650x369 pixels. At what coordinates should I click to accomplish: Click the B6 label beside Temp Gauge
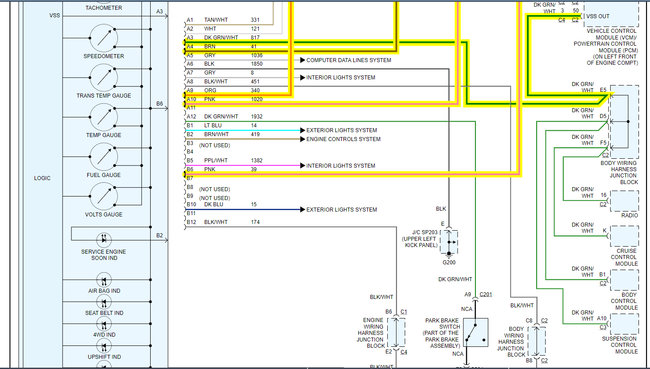[160, 104]
